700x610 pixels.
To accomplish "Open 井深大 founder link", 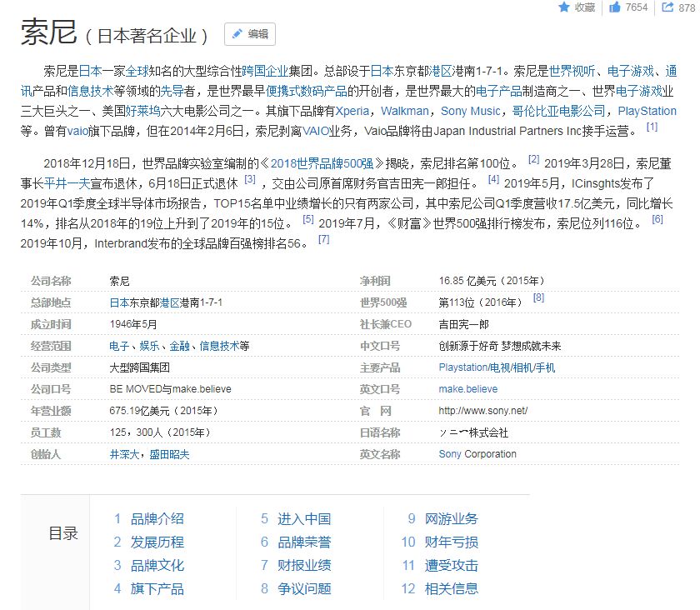I will pos(124,455).
